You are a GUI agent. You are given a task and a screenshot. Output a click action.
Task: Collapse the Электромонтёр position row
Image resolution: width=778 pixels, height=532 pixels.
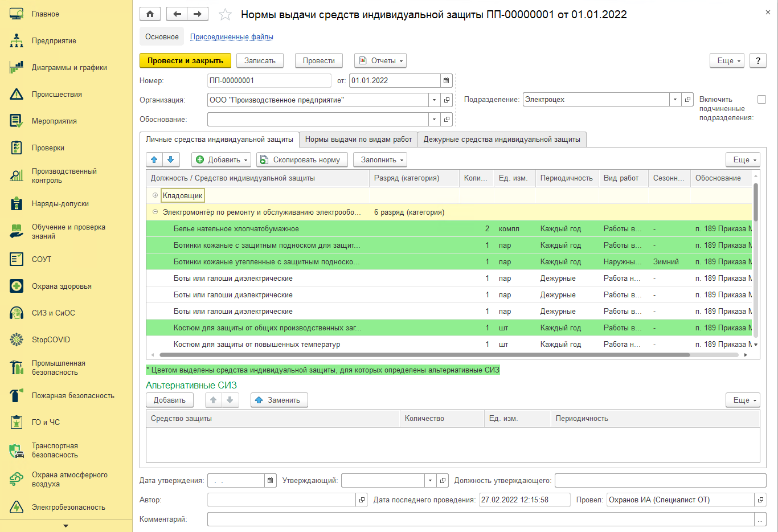pos(155,212)
